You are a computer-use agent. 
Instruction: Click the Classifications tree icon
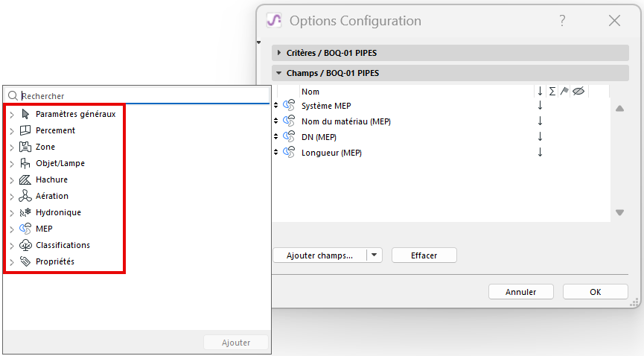[x=25, y=245]
